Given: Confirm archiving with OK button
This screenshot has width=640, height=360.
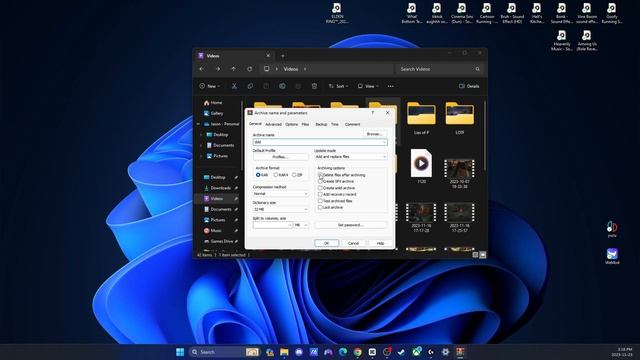Looking at the screenshot, I should 327,243.
